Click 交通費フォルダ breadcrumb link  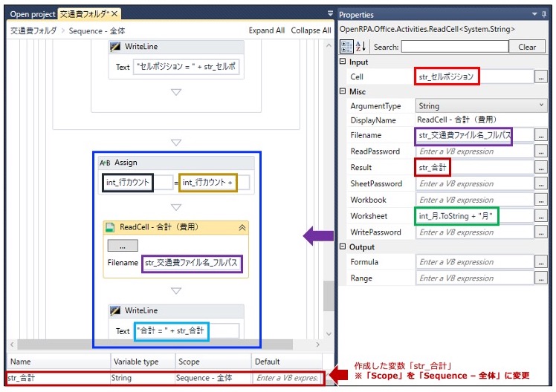[x=33, y=30]
